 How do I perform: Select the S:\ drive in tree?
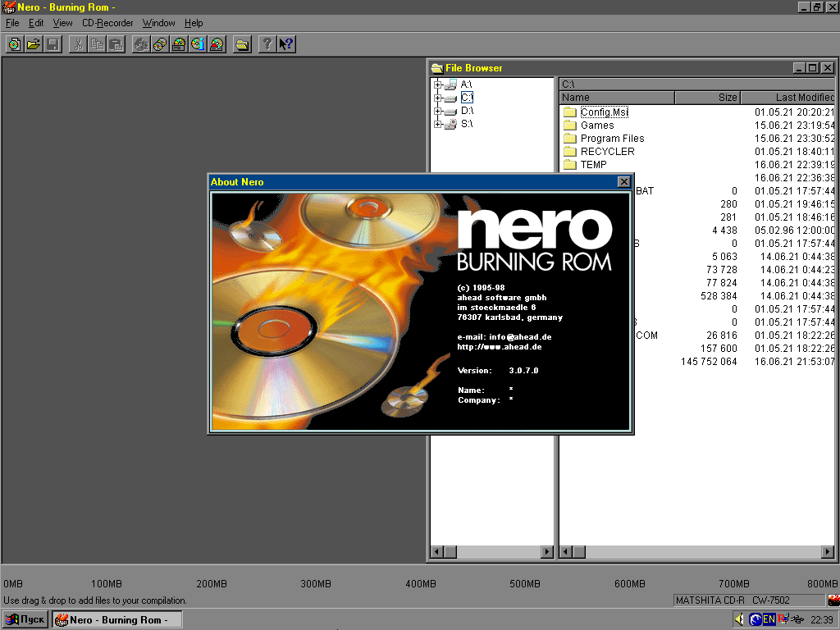467,124
